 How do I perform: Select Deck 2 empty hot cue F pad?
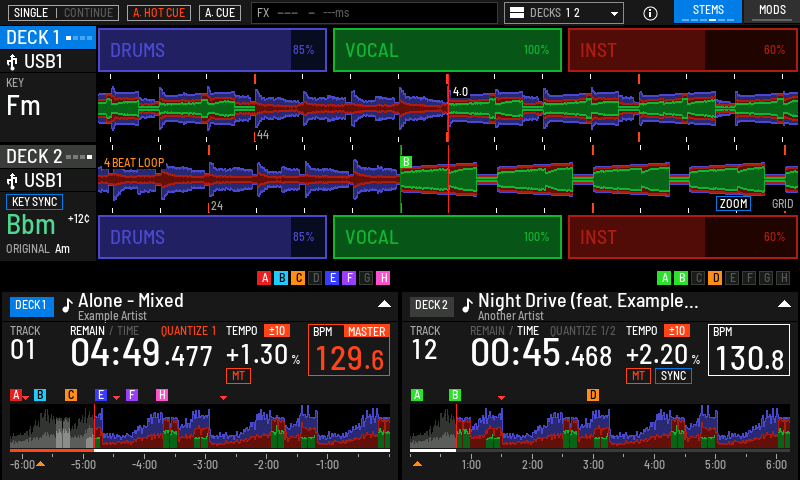pyautogui.click(x=749, y=278)
